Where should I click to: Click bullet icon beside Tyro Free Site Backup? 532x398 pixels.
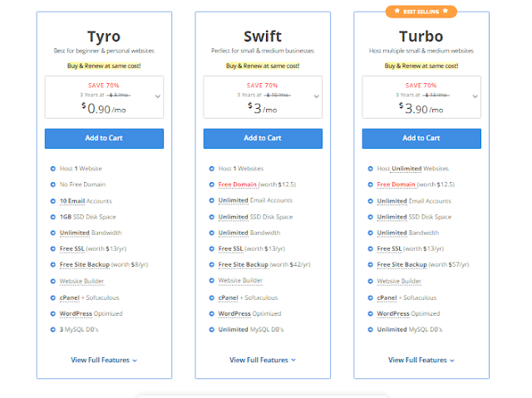[53, 265]
